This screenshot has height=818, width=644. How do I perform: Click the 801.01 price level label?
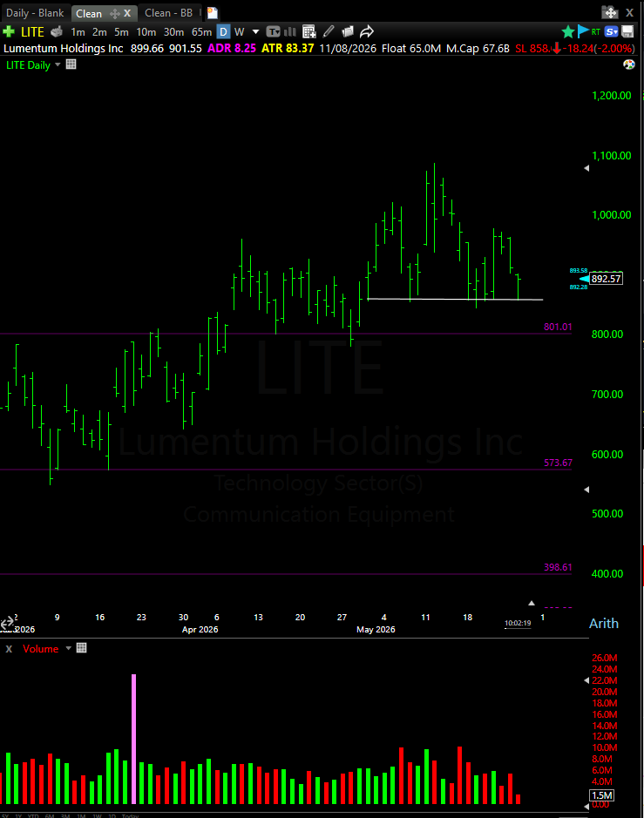pos(558,327)
